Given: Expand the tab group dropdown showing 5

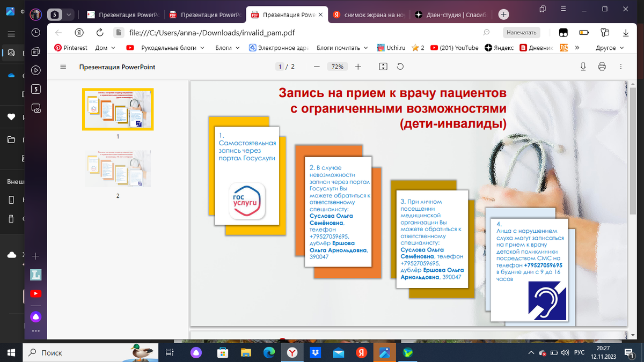Looking at the screenshot, I should coord(69,15).
